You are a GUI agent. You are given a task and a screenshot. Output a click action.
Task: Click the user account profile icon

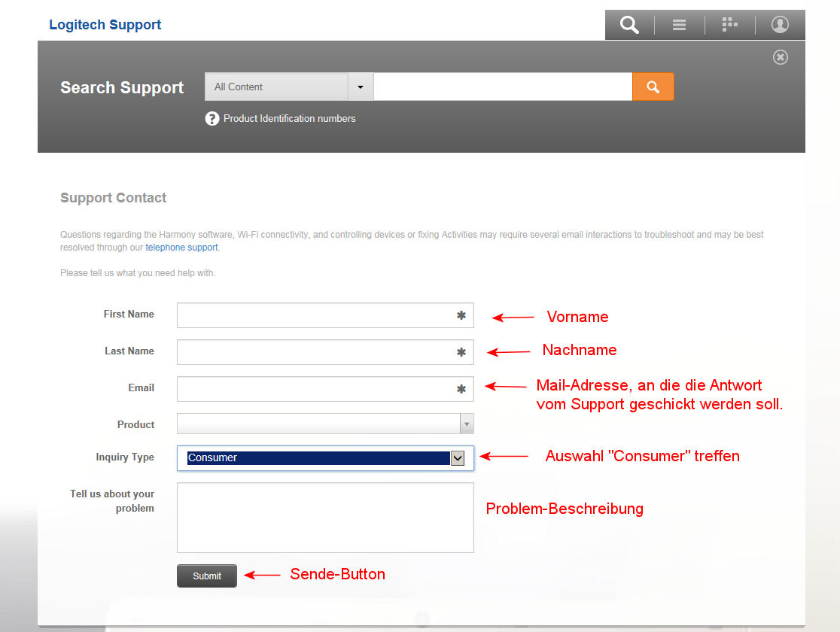point(780,25)
